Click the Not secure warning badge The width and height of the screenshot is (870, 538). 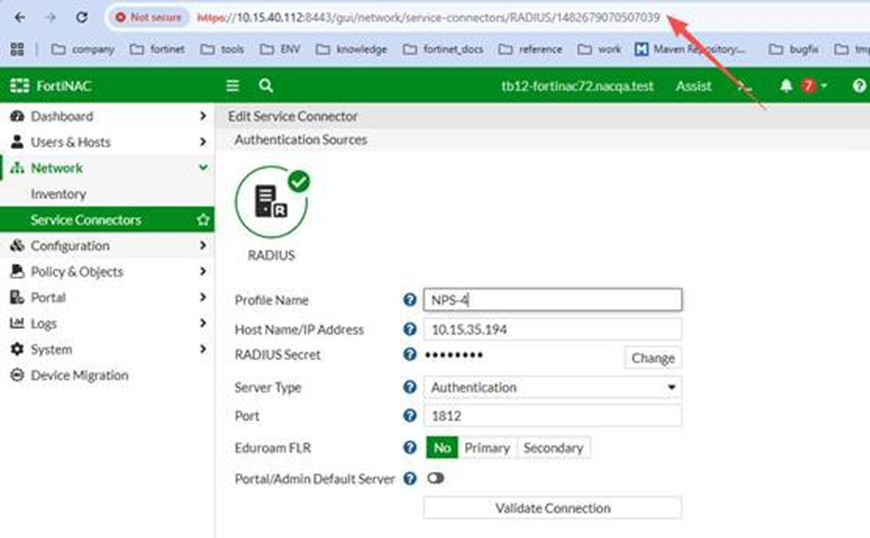[x=148, y=17]
